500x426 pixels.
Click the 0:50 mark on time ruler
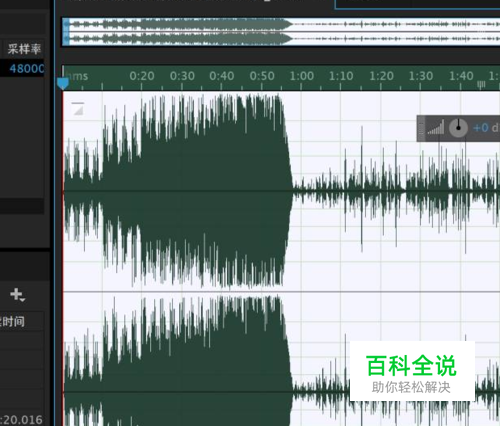(x=262, y=76)
